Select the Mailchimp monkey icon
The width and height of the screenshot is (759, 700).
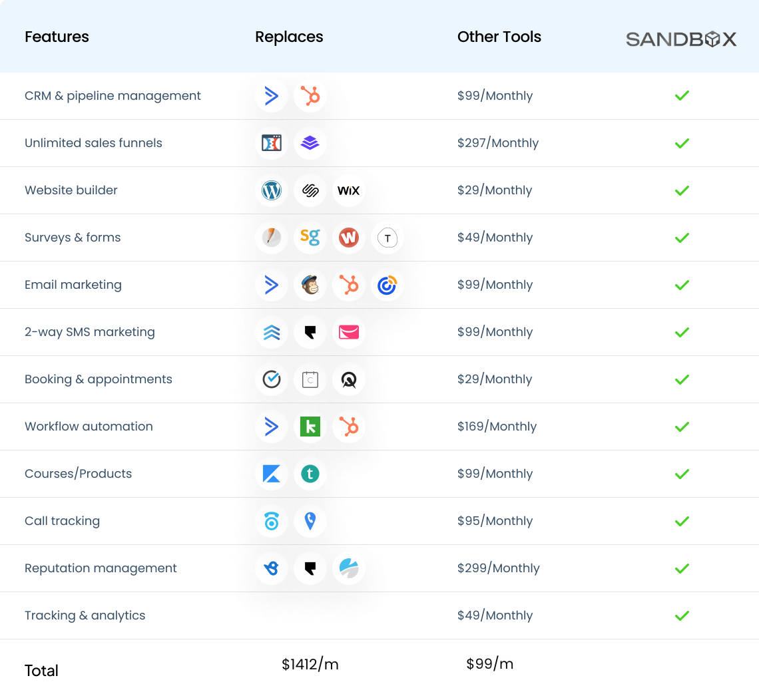click(x=310, y=285)
